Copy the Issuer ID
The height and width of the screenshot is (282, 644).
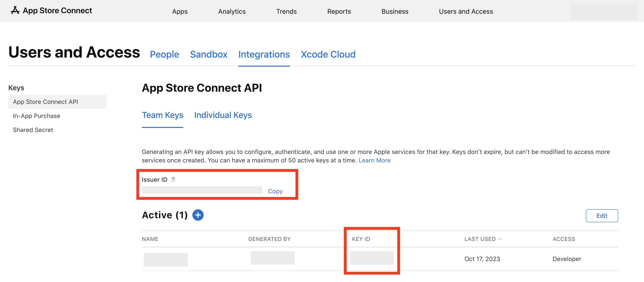point(275,191)
